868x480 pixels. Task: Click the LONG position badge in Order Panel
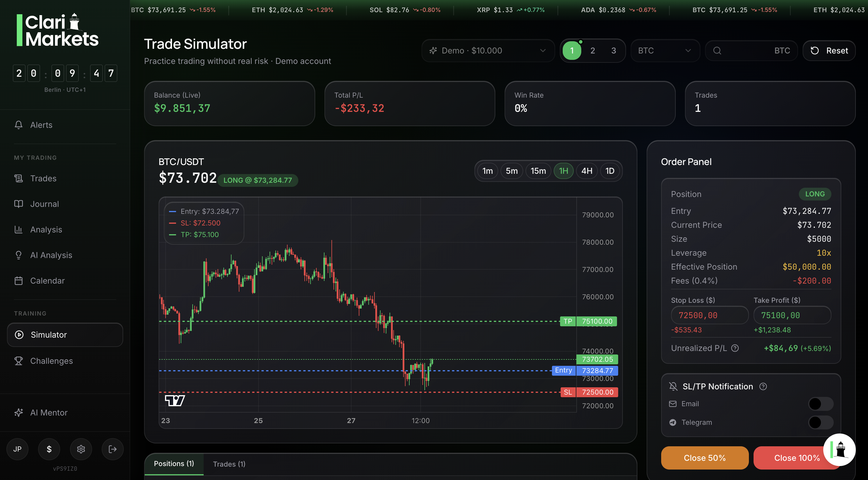pyautogui.click(x=815, y=194)
